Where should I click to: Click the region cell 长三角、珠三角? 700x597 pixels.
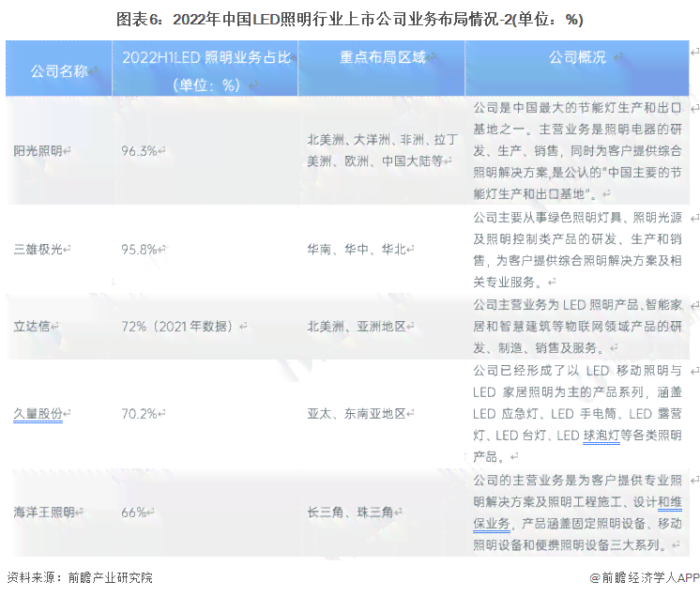[350, 513]
